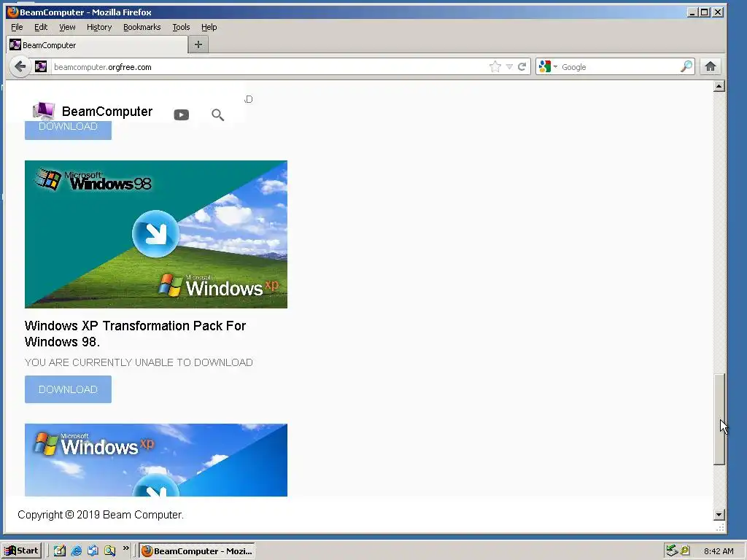747x560 pixels.
Task: Go to the Firefox home page icon
Action: coord(711,66)
